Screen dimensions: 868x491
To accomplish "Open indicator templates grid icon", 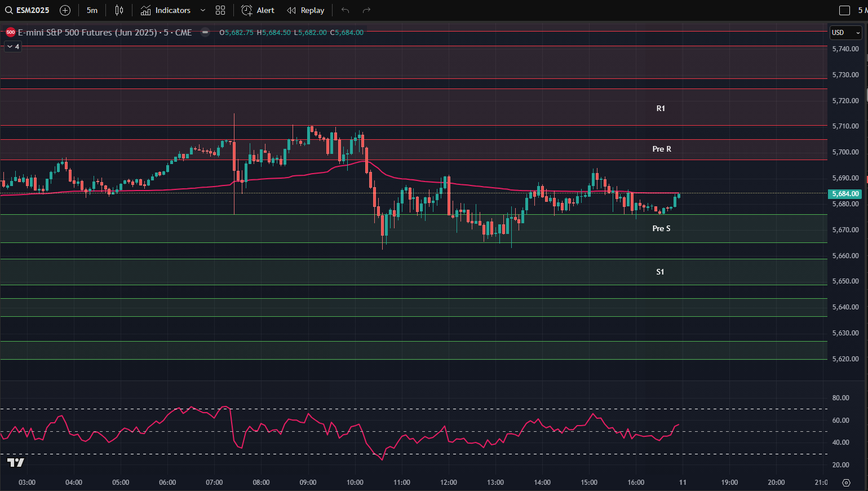I will (220, 10).
